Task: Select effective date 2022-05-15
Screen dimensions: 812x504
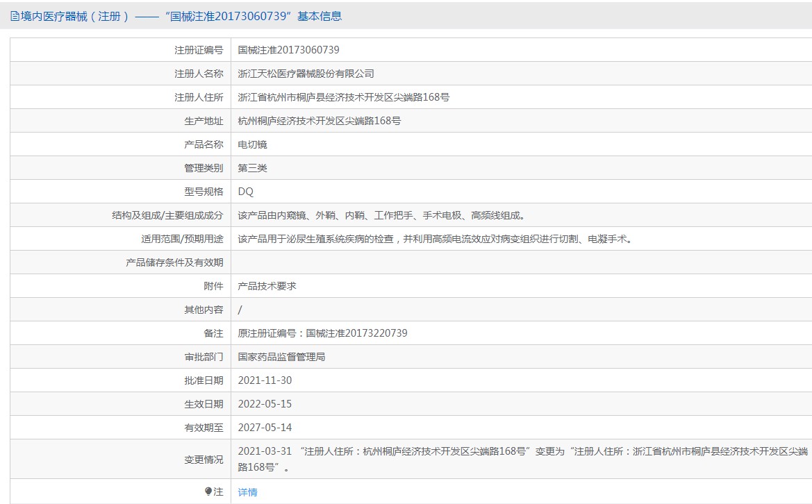Action: (265, 404)
